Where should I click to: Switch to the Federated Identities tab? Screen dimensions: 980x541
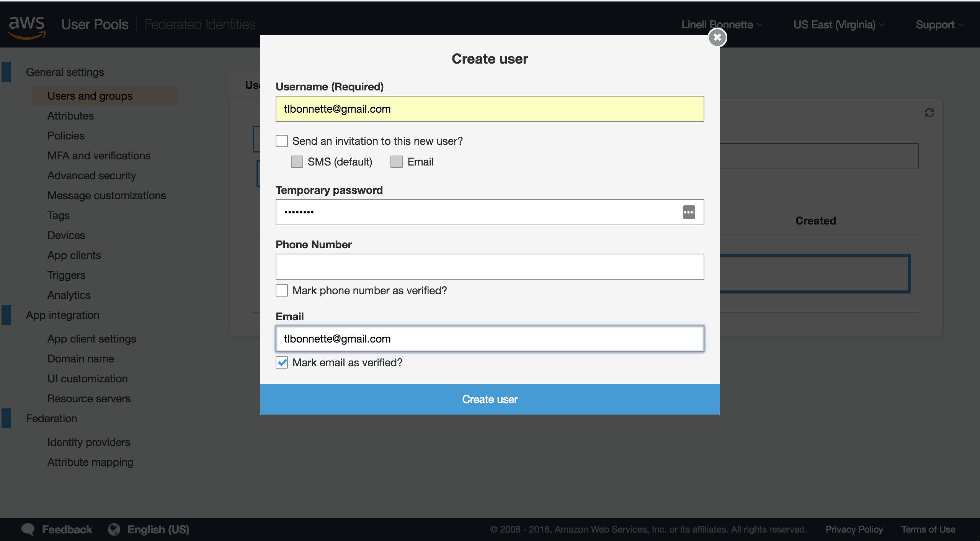[199, 25]
